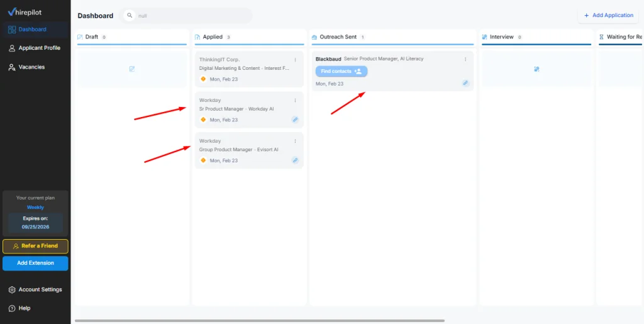Open link icon on Sr Product Manager card
This screenshot has width=644, height=324.
(x=295, y=120)
